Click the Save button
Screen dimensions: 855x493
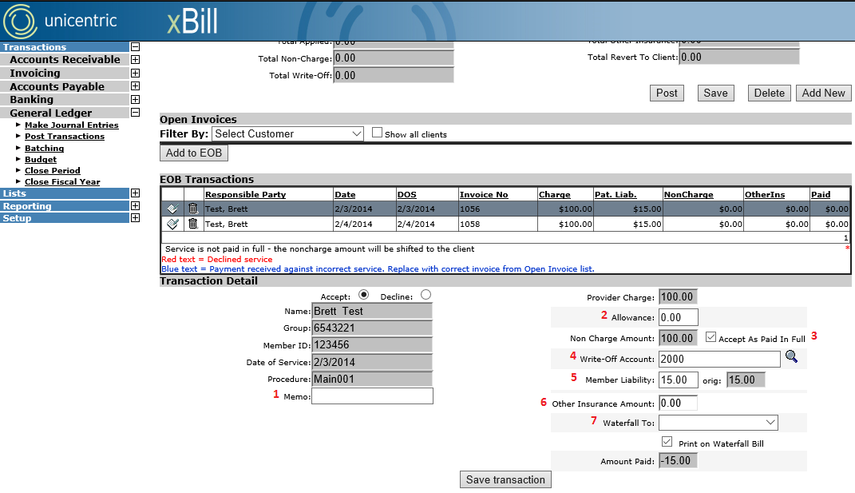pos(715,93)
